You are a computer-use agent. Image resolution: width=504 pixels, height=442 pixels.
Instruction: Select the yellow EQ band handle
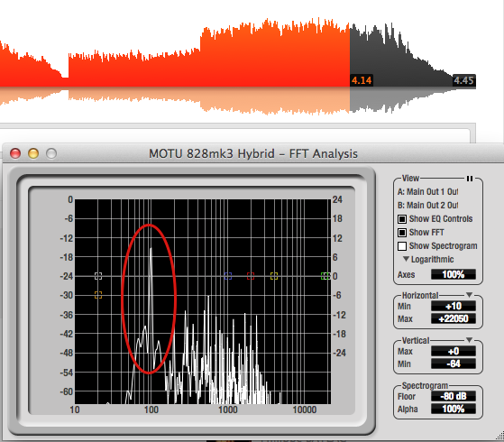pos(274,276)
